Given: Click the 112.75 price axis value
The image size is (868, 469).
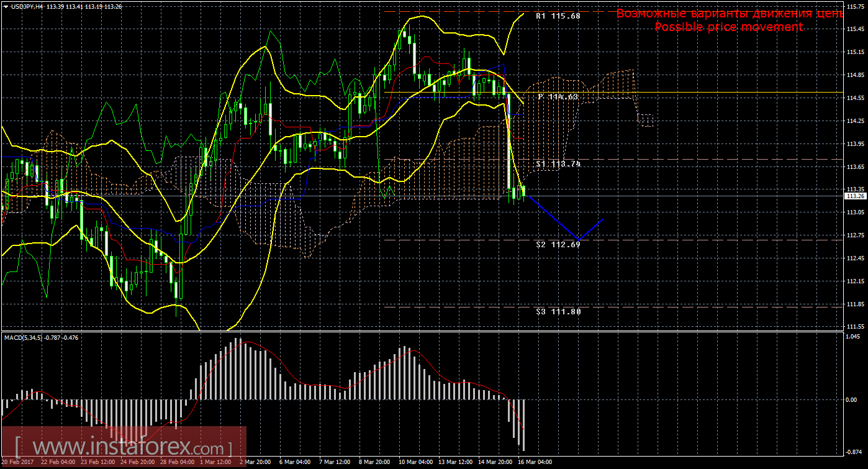Looking at the screenshot, I should pyautogui.click(x=856, y=235).
